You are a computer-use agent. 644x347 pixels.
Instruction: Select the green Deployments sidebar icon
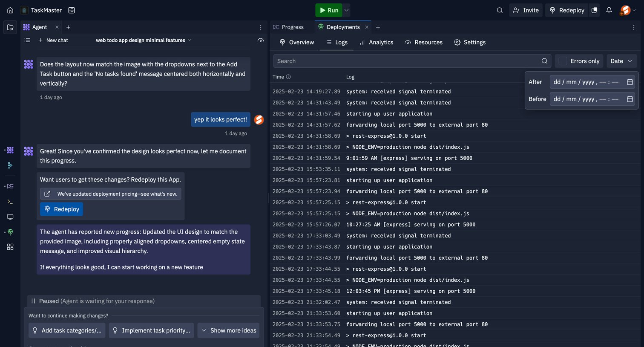(10, 232)
